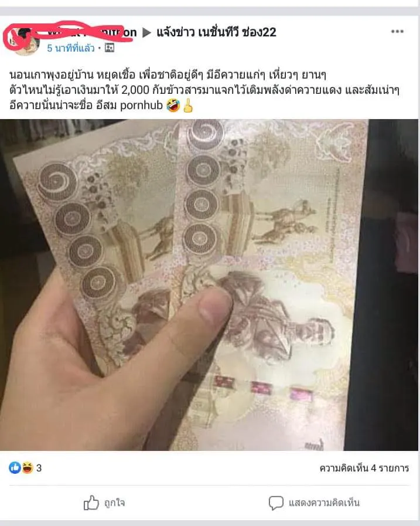420x526 pixels.
Task: Click the speech bubble comment icon
Action: point(276,503)
